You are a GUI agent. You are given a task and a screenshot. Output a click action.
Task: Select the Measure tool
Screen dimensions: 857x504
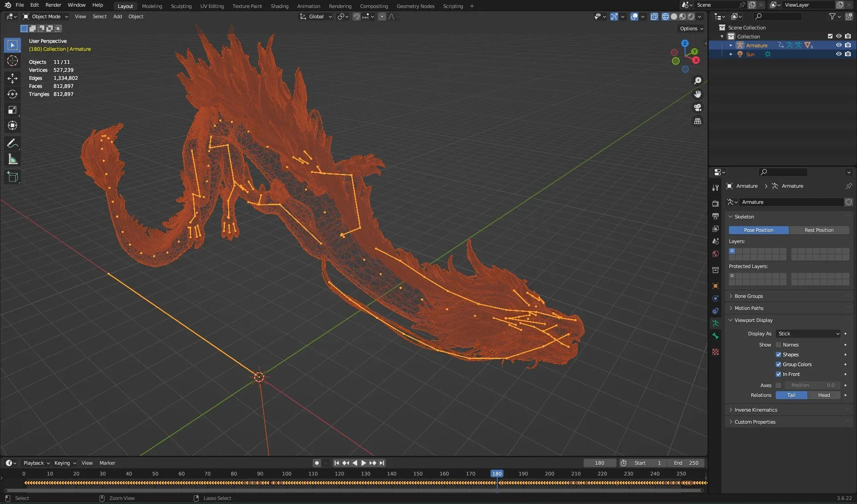12,159
